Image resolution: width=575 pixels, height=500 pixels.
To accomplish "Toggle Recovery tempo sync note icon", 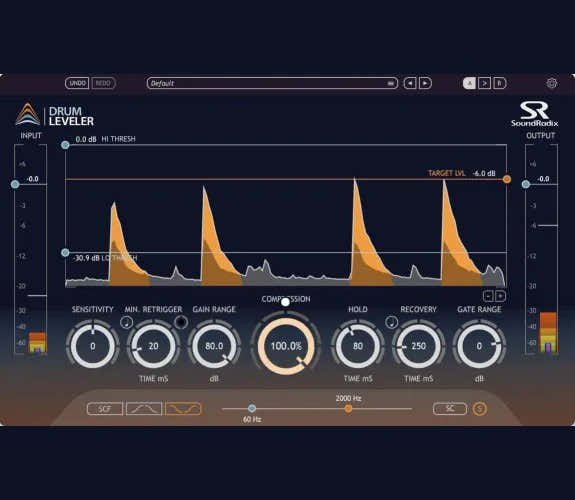I will pos(392,322).
